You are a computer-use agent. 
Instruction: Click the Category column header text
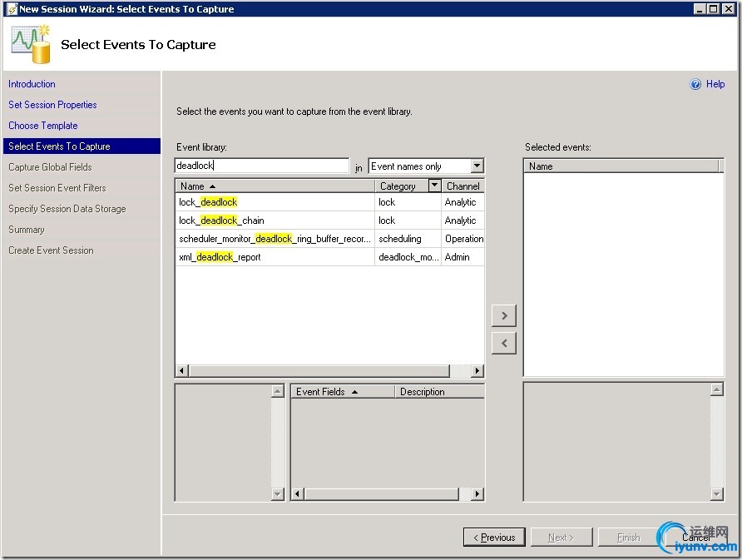pyautogui.click(x=398, y=186)
